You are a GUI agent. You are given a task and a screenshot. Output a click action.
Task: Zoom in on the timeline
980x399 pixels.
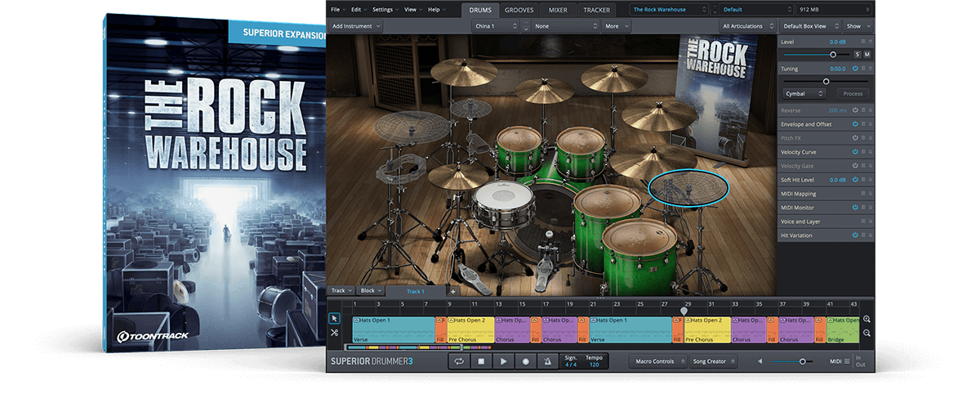point(866,320)
